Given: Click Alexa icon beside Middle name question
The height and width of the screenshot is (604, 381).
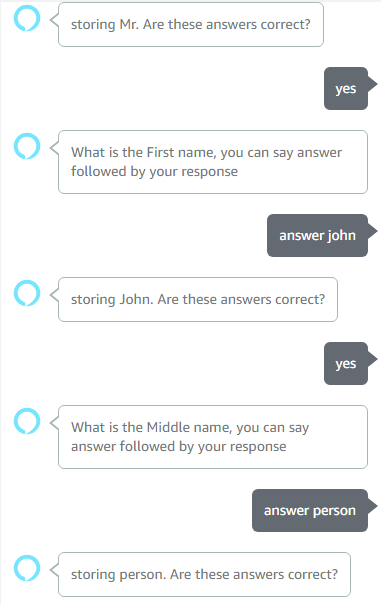Looking at the screenshot, I should coord(27,421).
